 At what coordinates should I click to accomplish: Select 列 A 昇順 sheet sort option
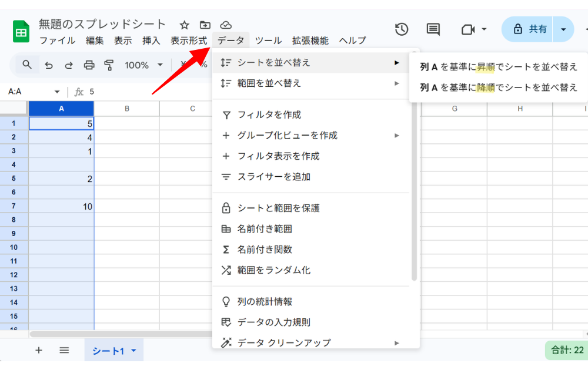[499, 67]
